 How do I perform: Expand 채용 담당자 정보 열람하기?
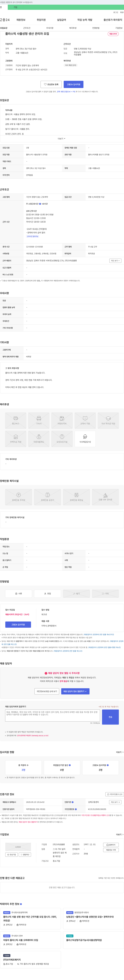(x=75, y=691)
